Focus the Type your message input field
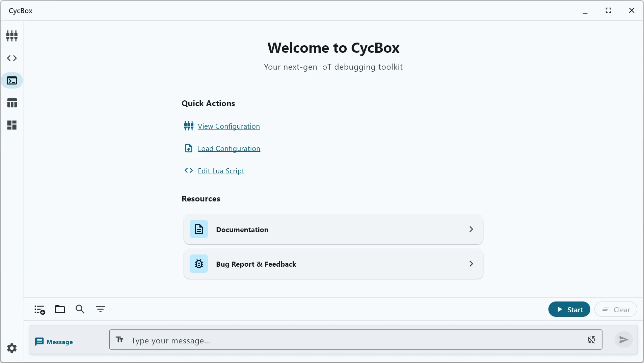Image resolution: width=644 pixels, height=363 pixels. pyautogui.click(x=356, y=340)
